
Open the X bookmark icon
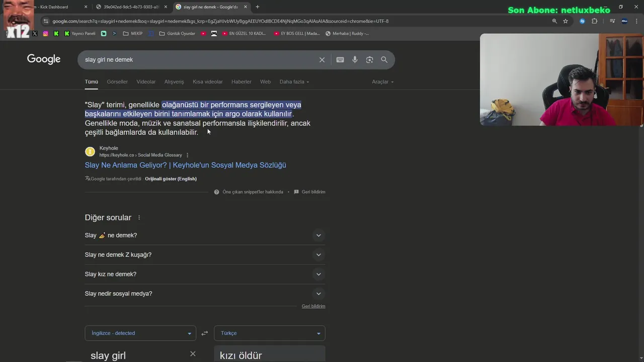(35, 34)
